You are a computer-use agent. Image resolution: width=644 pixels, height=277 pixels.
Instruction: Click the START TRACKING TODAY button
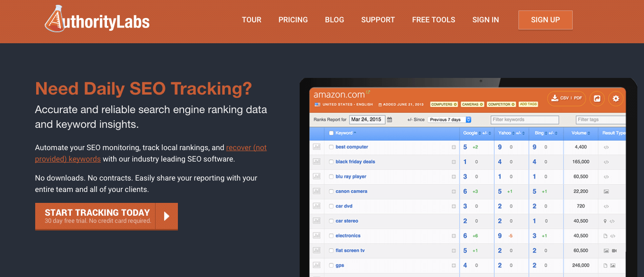pos(107,216)
